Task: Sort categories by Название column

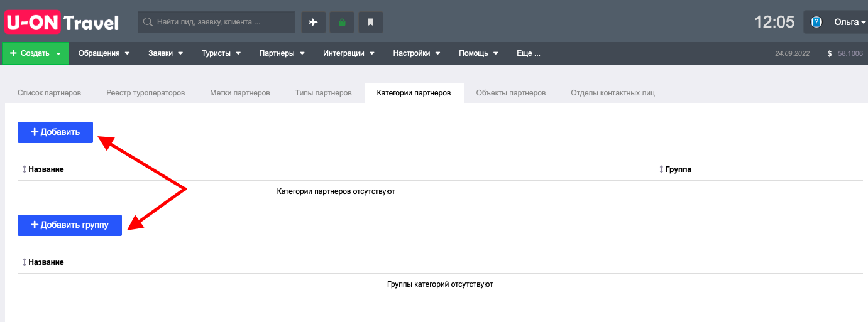Action: (x=43, y=169)
